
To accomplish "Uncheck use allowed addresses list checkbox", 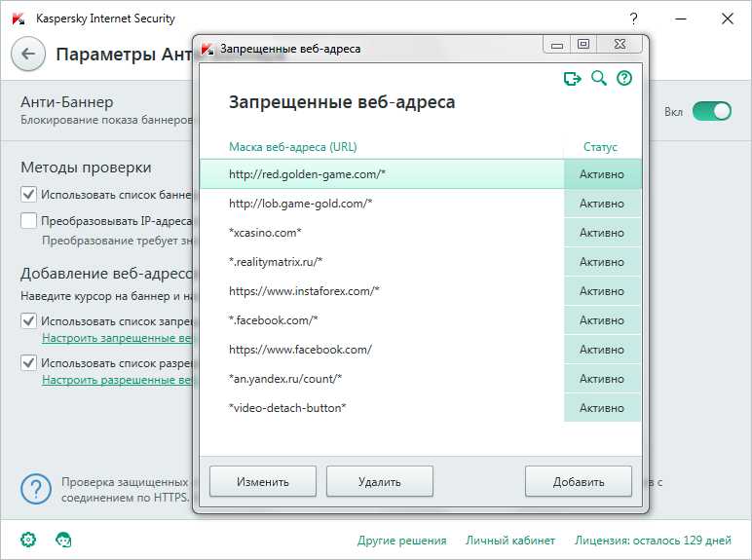I will click(x=29, y=363).
